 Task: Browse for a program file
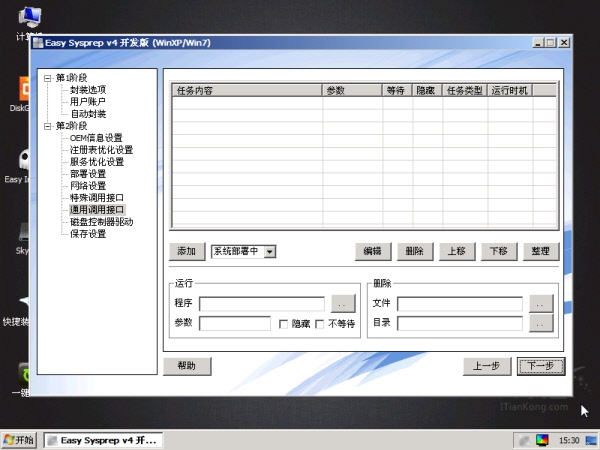click(x=343, y=304)
